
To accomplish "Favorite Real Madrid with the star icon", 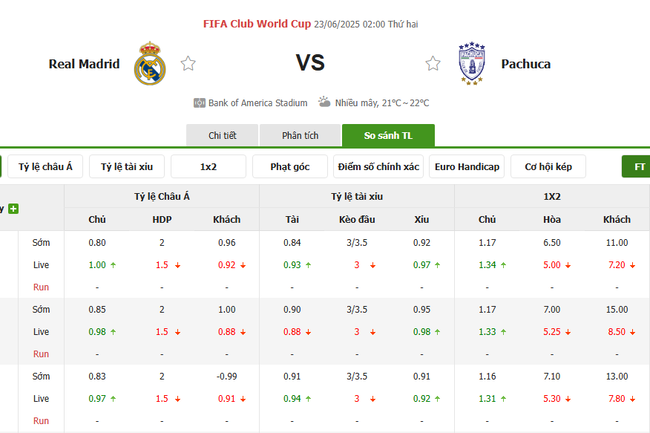I will coord(188,64).
